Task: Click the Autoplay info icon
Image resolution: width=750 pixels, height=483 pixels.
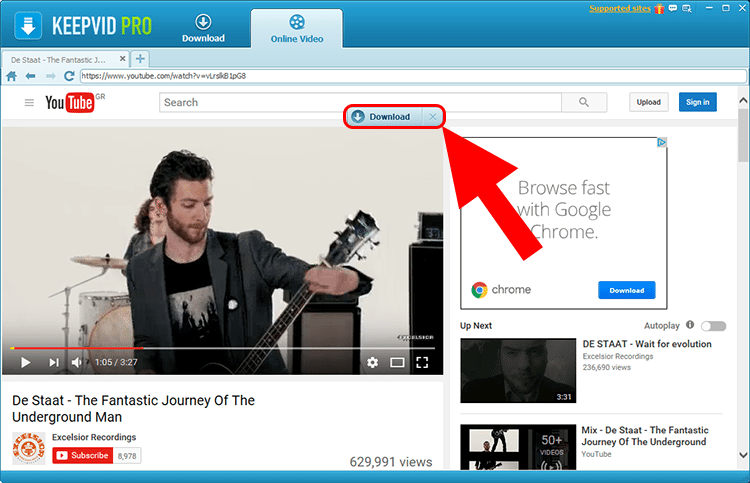Action: (x=690, y=325)
